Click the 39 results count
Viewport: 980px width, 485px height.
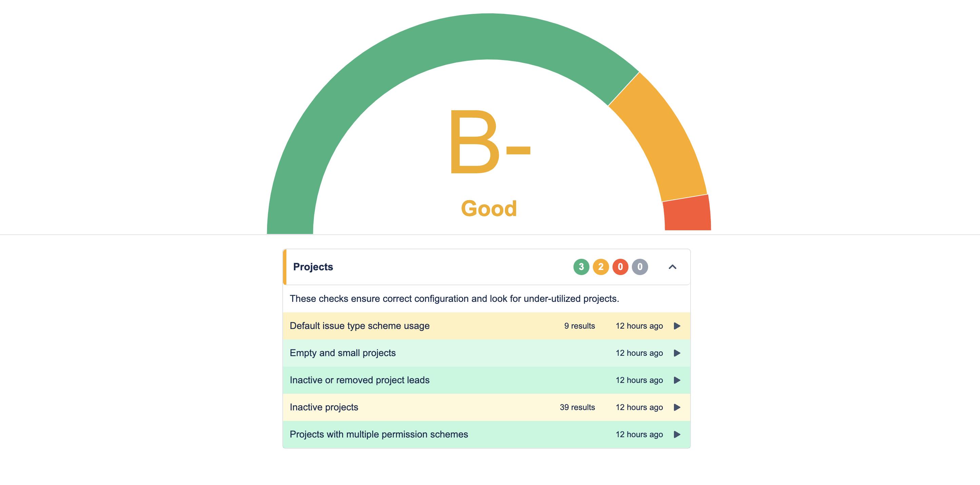tap(577, 407)
